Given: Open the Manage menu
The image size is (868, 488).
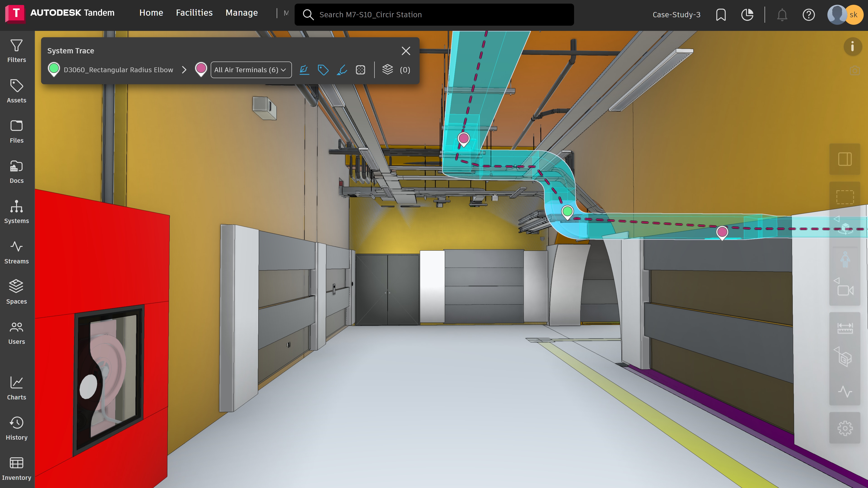Looking at the screenshot, I should coord(241,13).
